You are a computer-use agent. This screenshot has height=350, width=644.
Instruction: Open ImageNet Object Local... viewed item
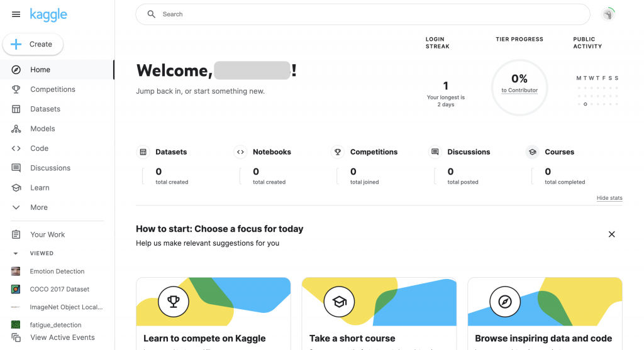(x=57, y=307)
